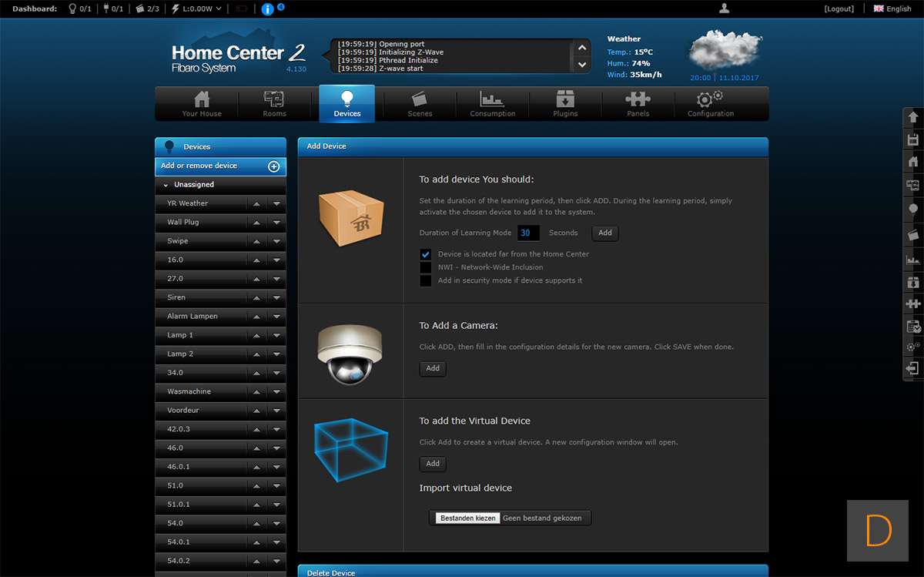
Task: Click the puzzle panels icon in side toolbar
Action: (913, 304)
